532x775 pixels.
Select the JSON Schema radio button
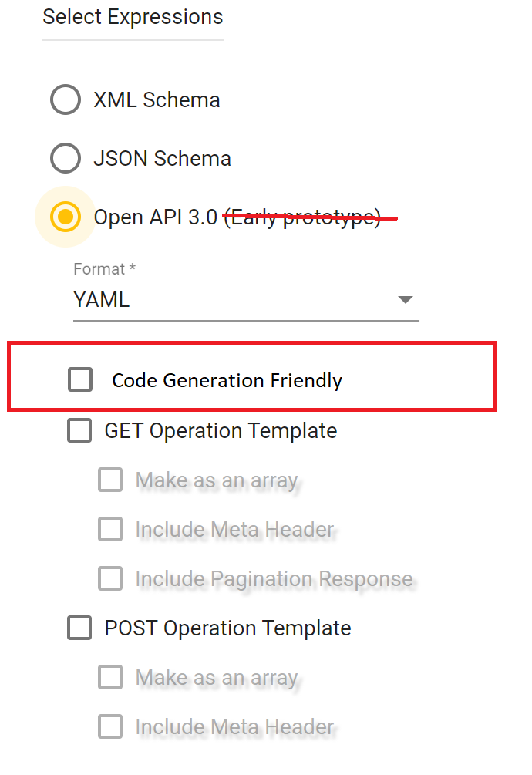click(x=66, y=158)
